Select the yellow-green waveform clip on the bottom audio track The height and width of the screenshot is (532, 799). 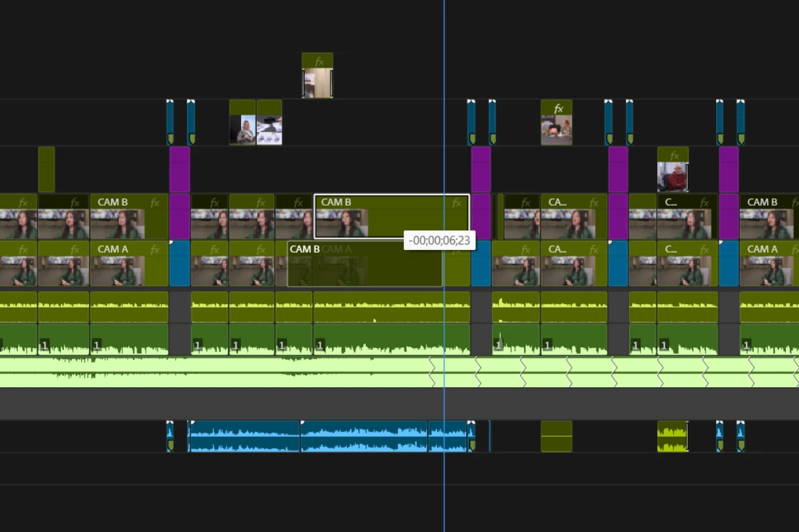click(673, 436)
